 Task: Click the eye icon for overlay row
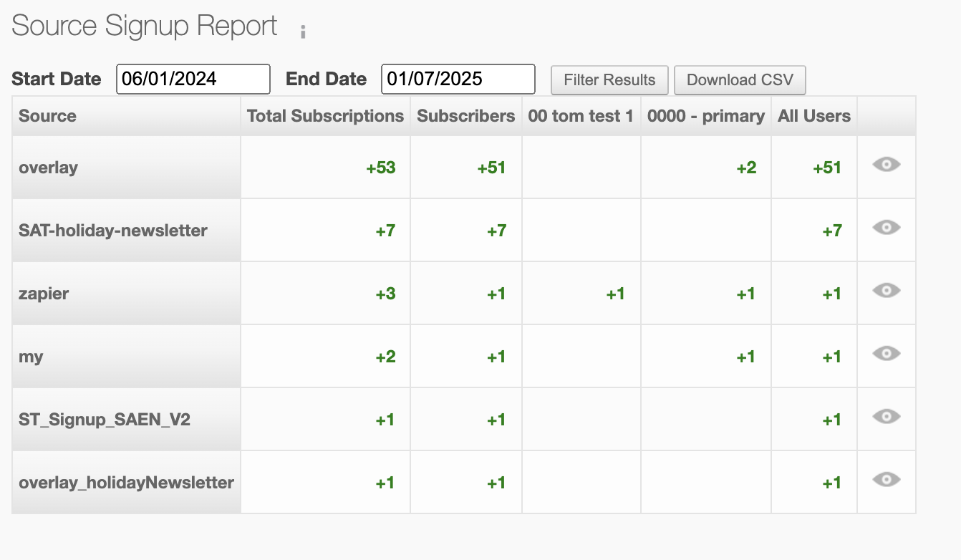886,165
